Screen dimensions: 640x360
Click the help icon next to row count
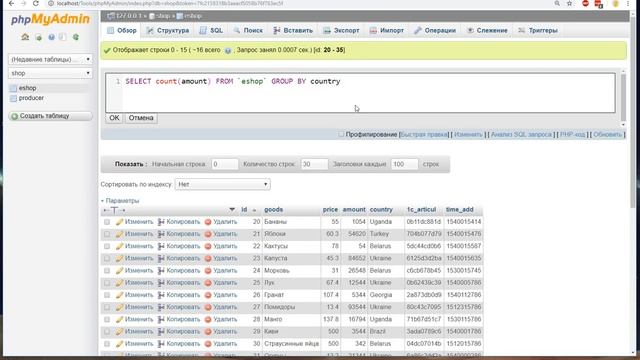click(228, 51)
